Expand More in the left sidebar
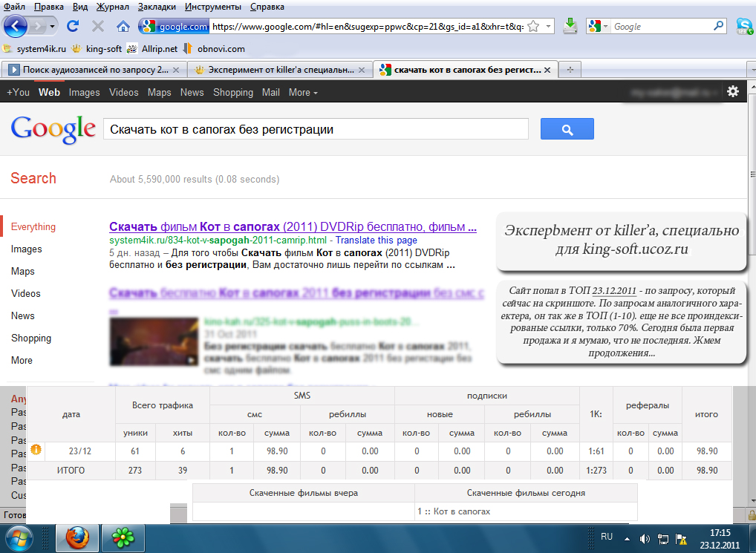 coord(22,360)
